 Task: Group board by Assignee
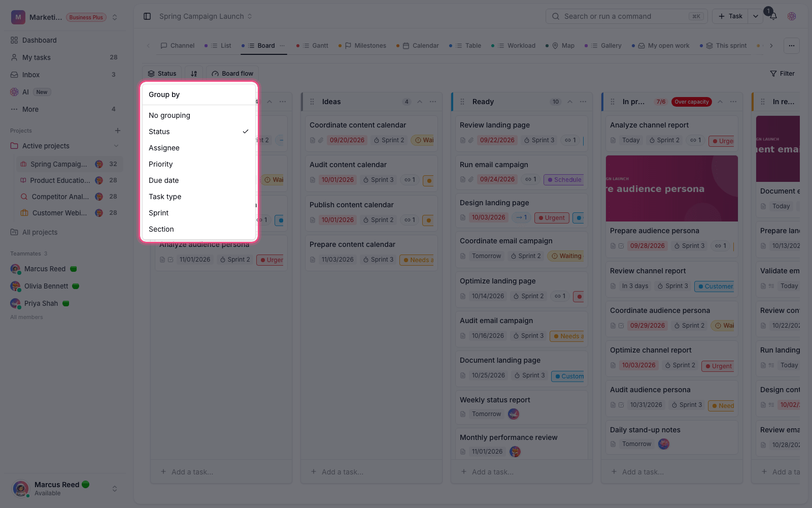199,148
